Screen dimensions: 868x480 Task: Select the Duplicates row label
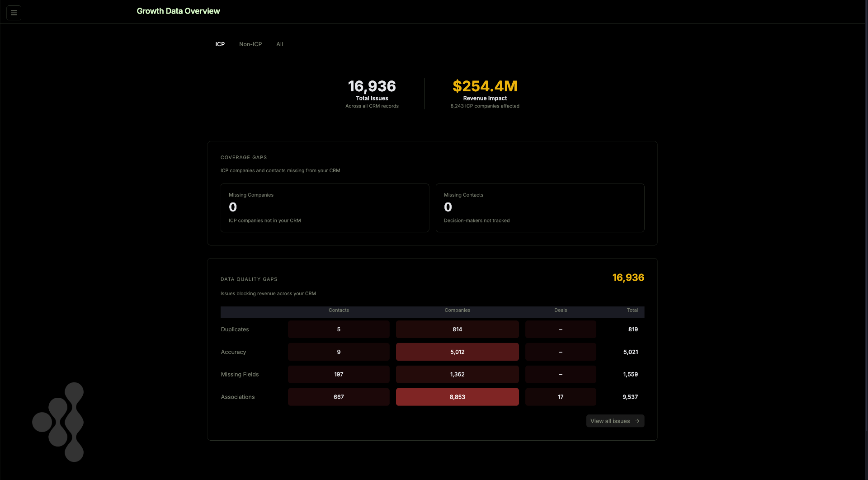(x=235, y=329)
